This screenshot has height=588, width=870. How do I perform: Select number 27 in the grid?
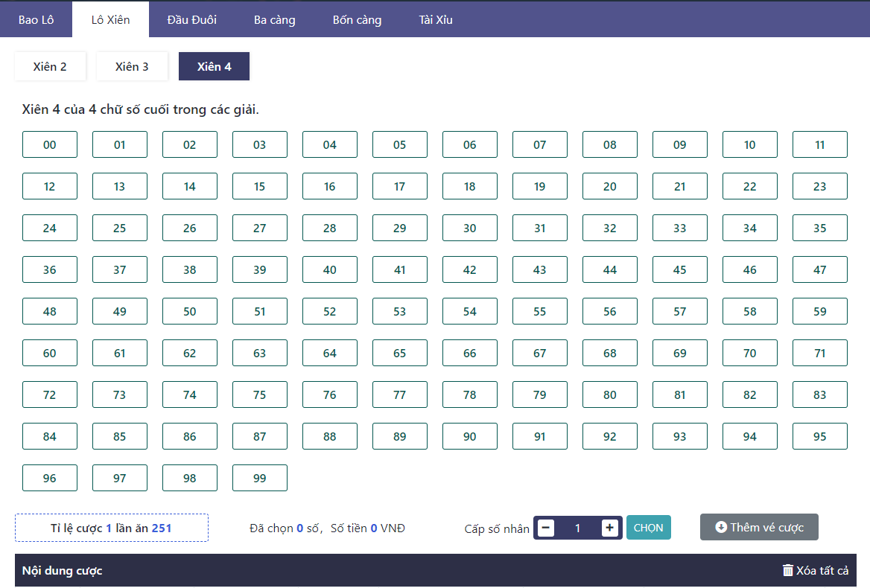click(260, 229)
